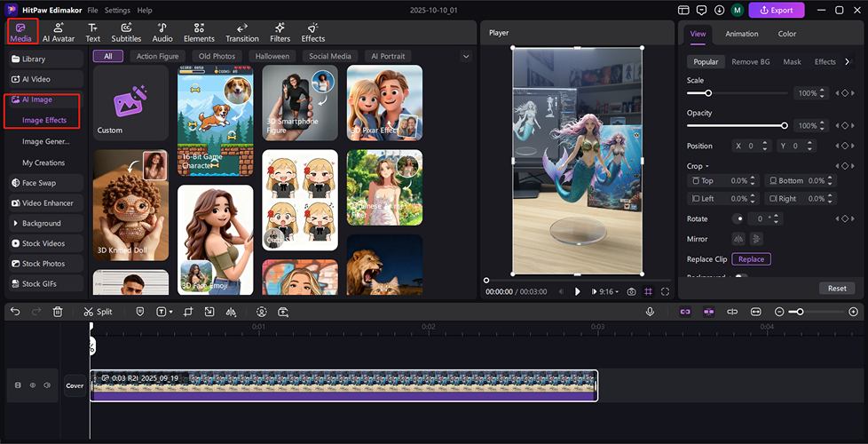Expand the Crop options arrow
Screen dimensions: 868x444
[x=707, y=166]
